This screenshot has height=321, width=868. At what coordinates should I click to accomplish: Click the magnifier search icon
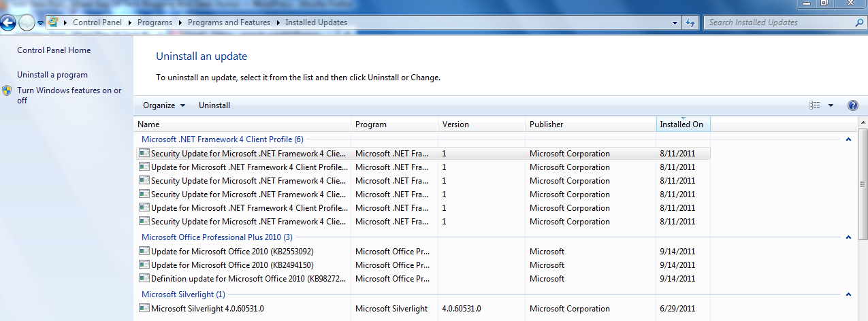point(859,22)
